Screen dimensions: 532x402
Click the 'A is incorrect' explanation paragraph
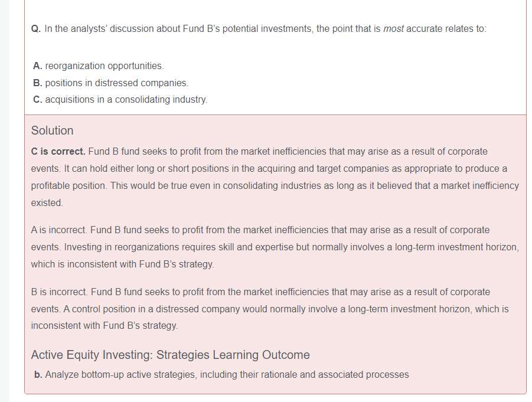pos(260,247)
